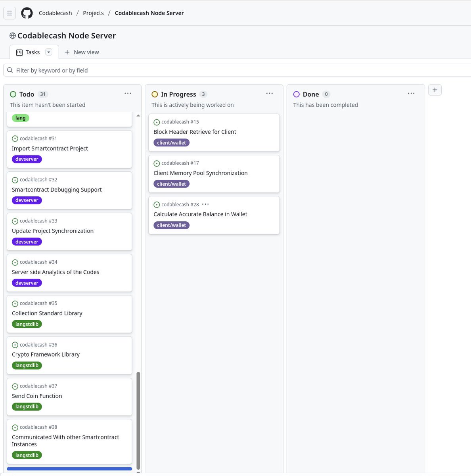Open Client Memory Pool Synchronization issue
The image size is (471, 476).
201,173
